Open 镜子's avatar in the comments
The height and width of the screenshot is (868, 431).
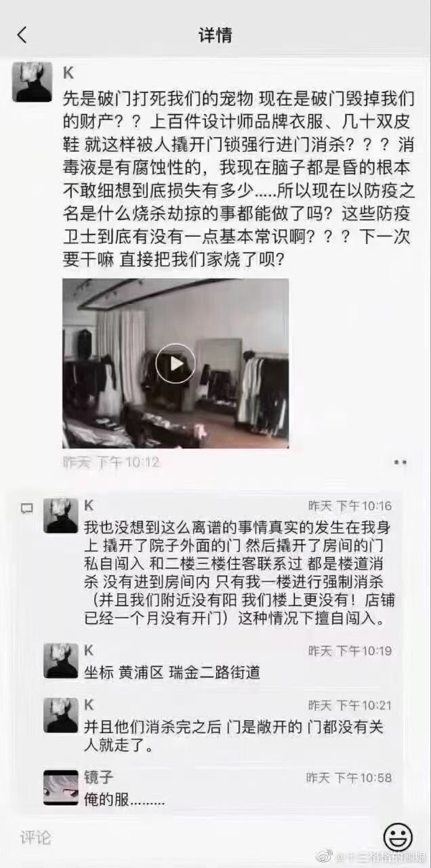pyautogui.click(x=61, y=788)
